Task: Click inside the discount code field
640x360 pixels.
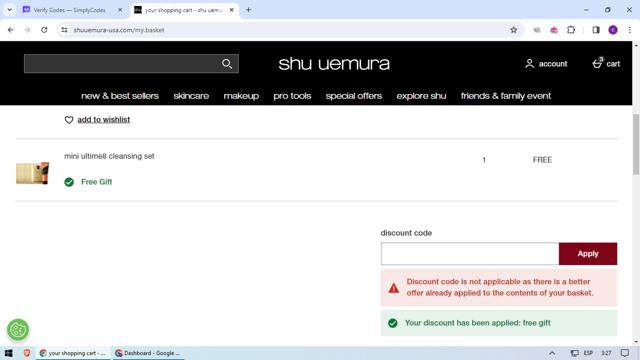Action: [470, 253]
